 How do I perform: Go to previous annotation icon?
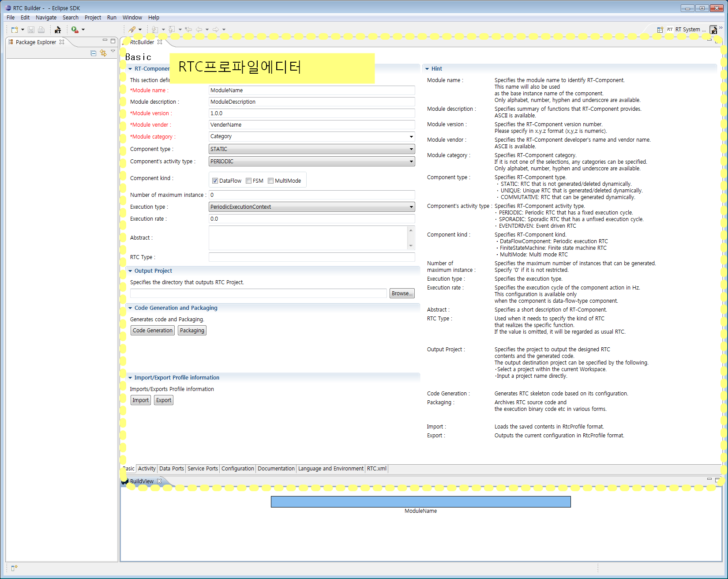172,30
